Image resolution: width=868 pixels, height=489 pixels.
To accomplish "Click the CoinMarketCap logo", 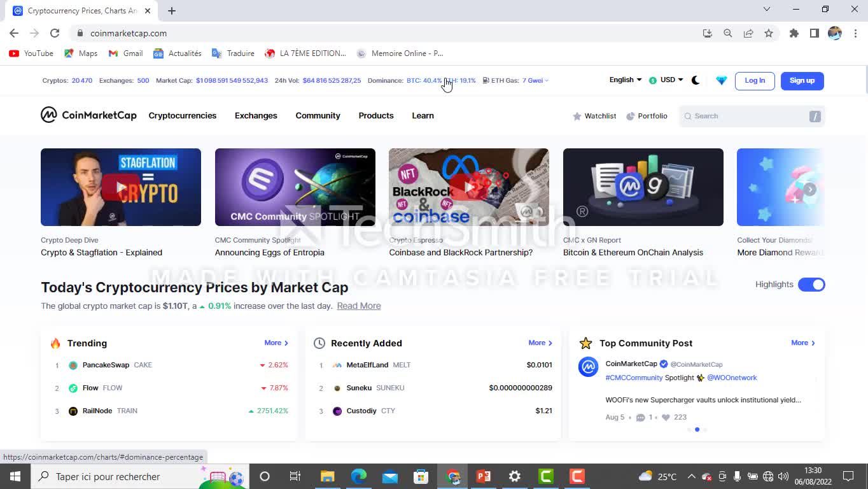I will (x=88, y=115).
